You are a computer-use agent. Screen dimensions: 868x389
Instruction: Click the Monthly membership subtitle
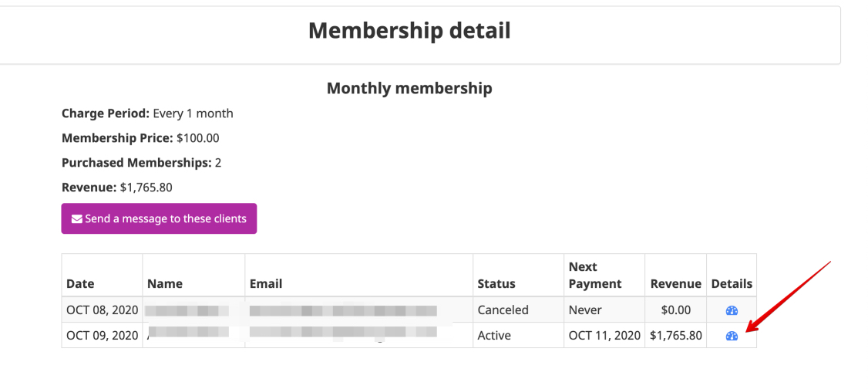coord(409,87)
